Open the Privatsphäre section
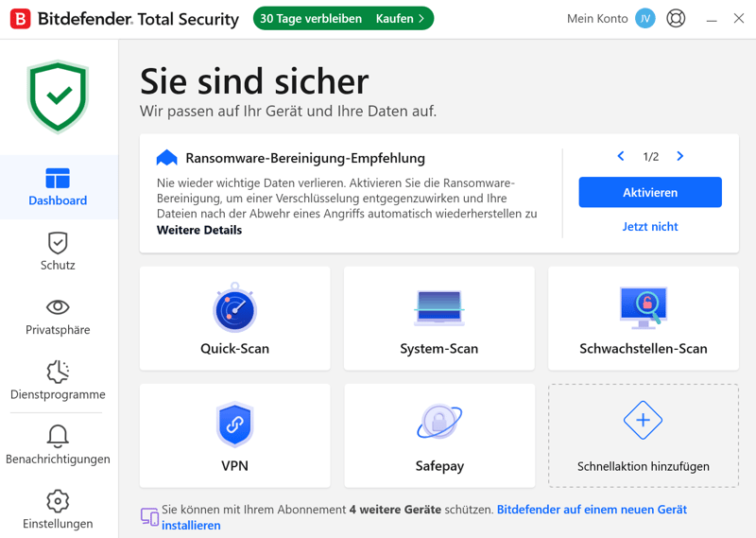The height and width of the screenshot is (538, 756). (x=58, y=317)
